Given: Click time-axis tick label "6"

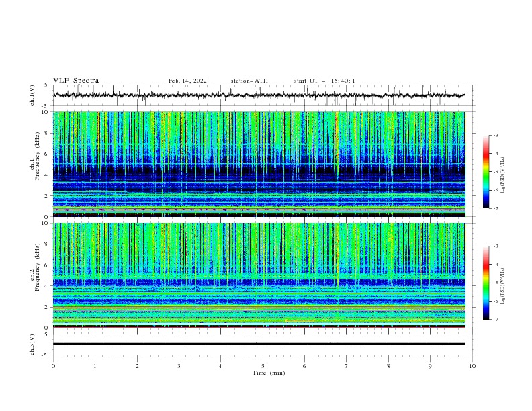Looking at the screenshot, I should tap(304, 366).
